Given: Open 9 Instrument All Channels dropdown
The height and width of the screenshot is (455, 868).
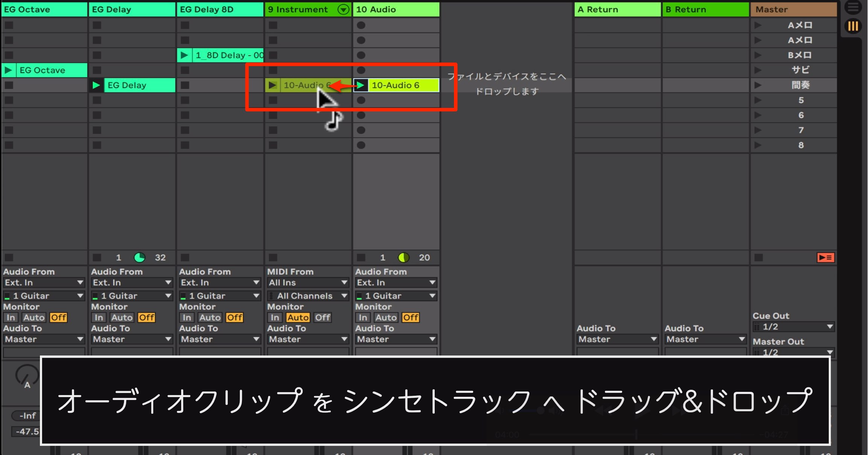Looking at the screenshot, I should tap(308, 296).
